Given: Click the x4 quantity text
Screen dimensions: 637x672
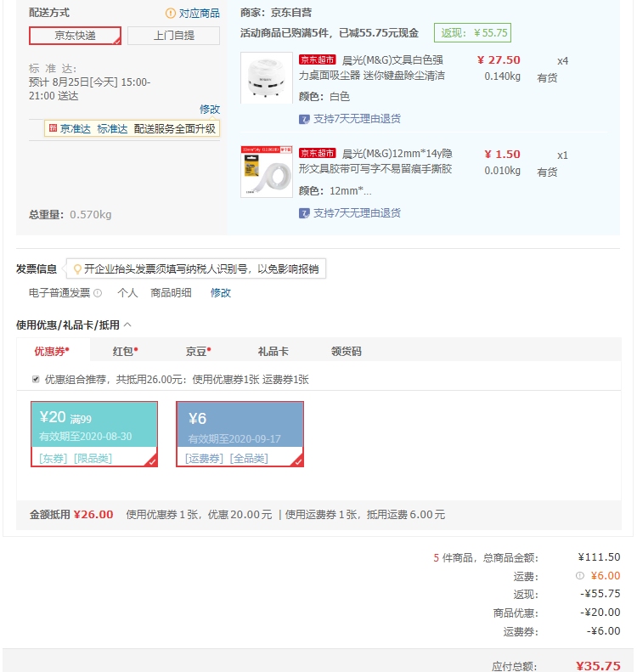Looking at the screenshot, I should (562, 61).
